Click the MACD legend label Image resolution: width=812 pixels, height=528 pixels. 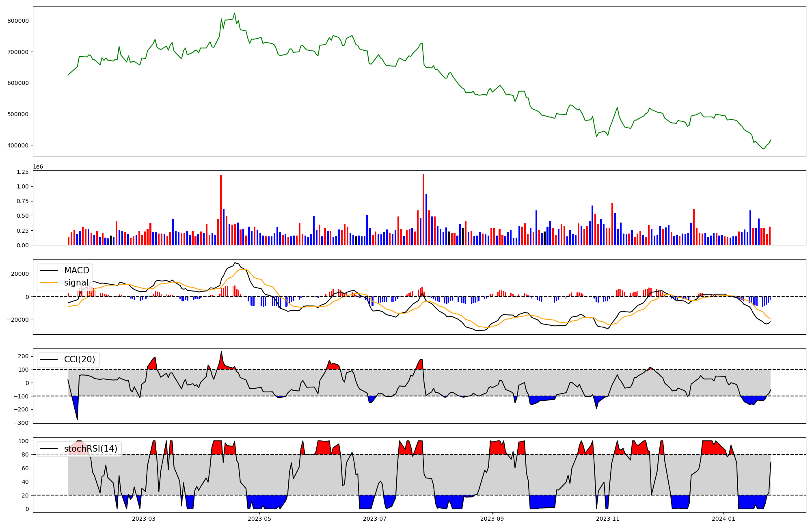click(x=76, y=270)
